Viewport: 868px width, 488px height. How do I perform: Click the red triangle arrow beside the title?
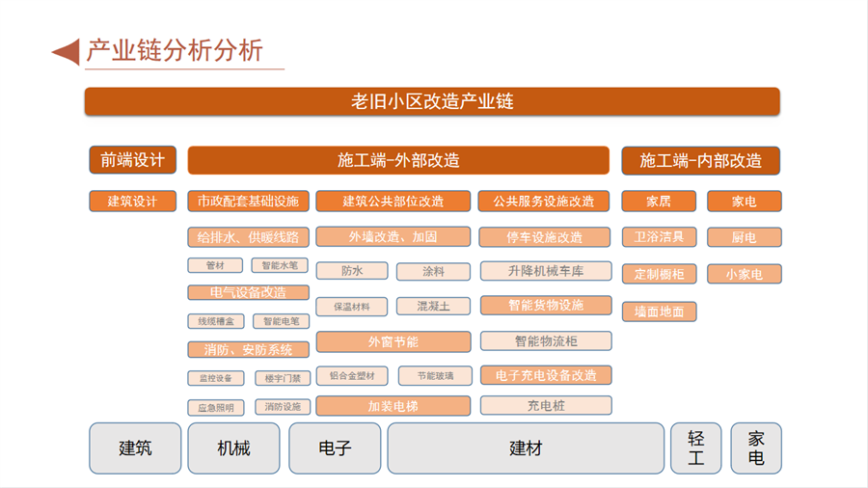[67, 52]
